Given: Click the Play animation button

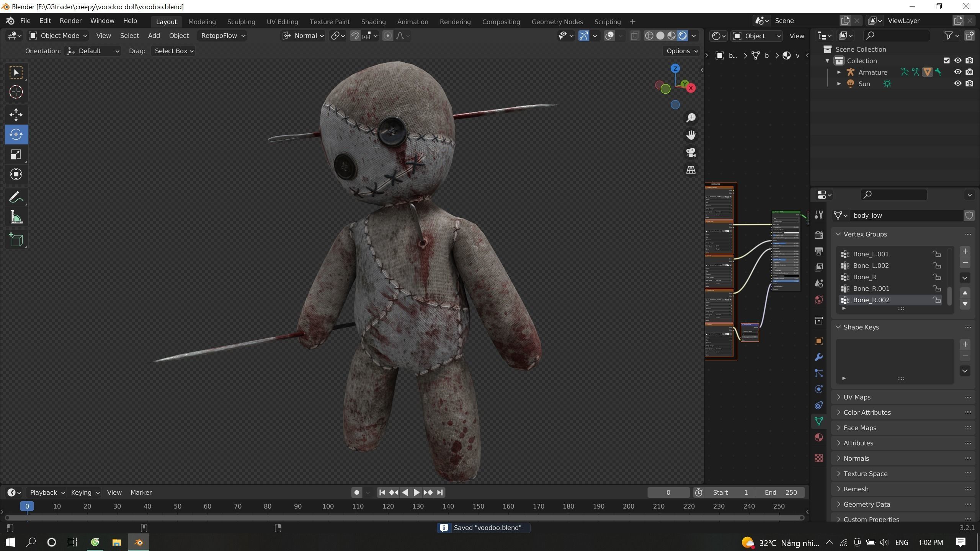Looking at the screenshot, I should coord(416,492).
